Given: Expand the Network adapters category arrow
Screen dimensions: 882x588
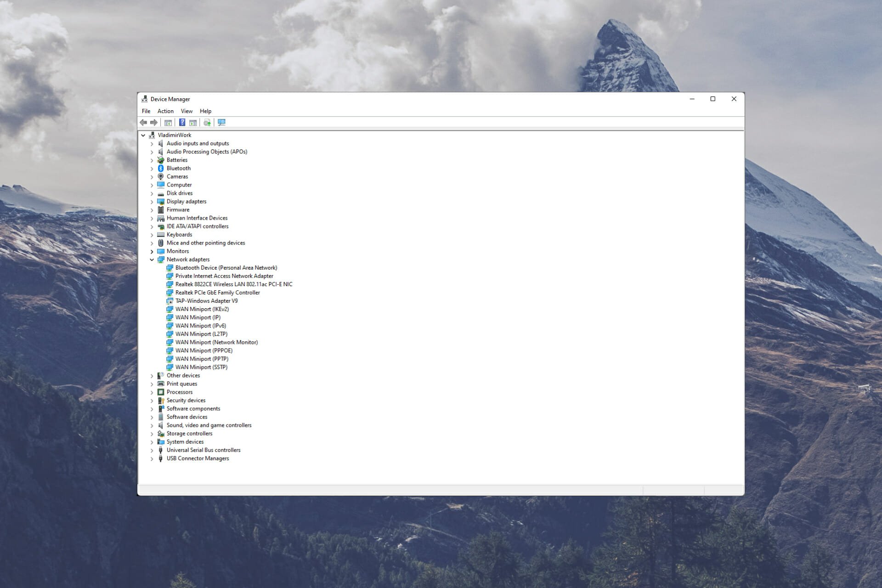Looking at the screenshot, I should point(152,260).
